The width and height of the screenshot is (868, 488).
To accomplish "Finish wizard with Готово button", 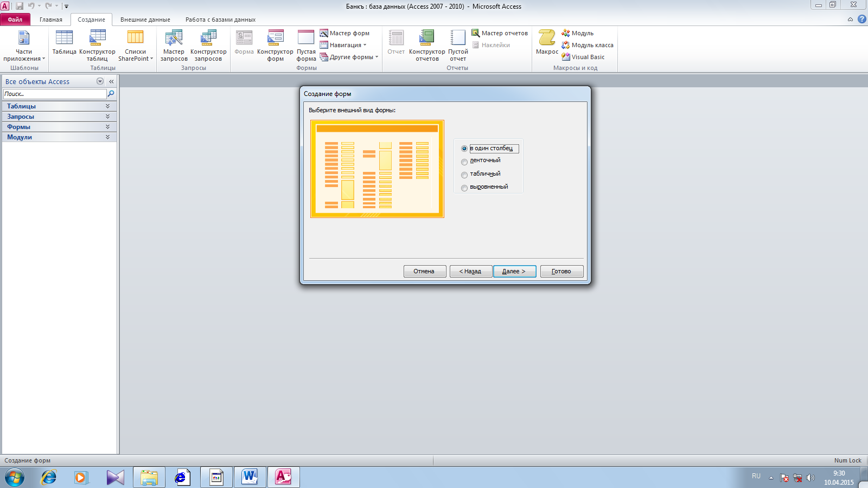I will click(x=562, y=271).
